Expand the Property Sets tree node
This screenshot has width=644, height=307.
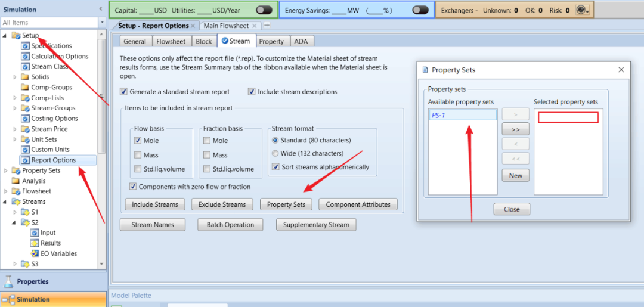tap(5, 170)
